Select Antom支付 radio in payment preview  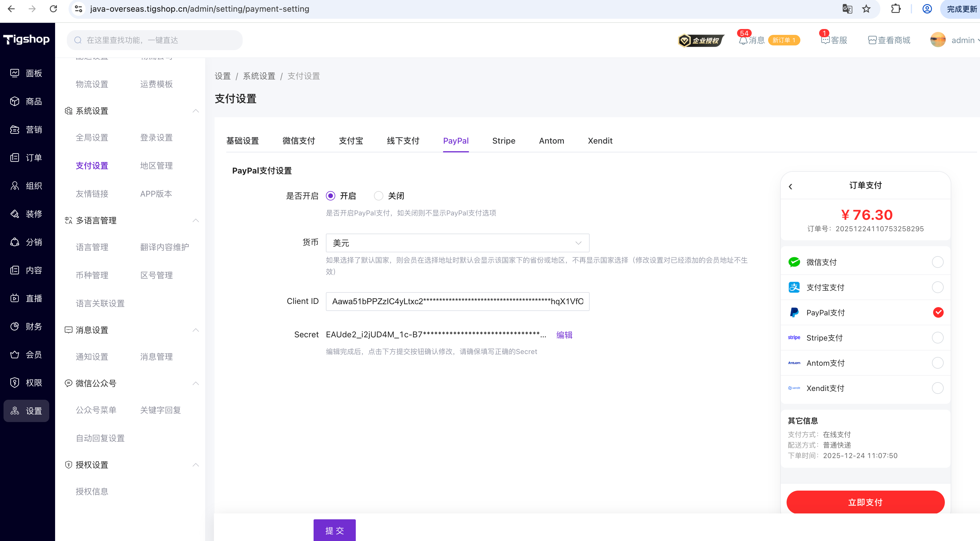pos(938,363)
